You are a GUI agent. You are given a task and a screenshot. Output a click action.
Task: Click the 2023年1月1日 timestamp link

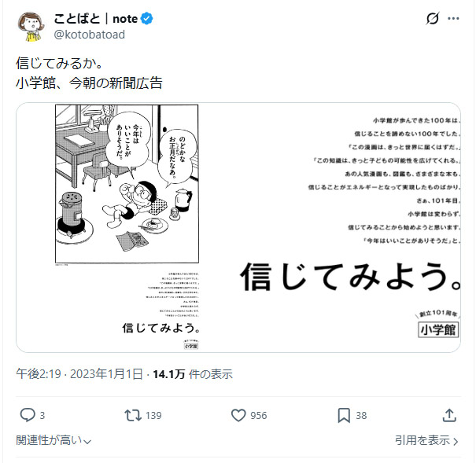[106, 374]
